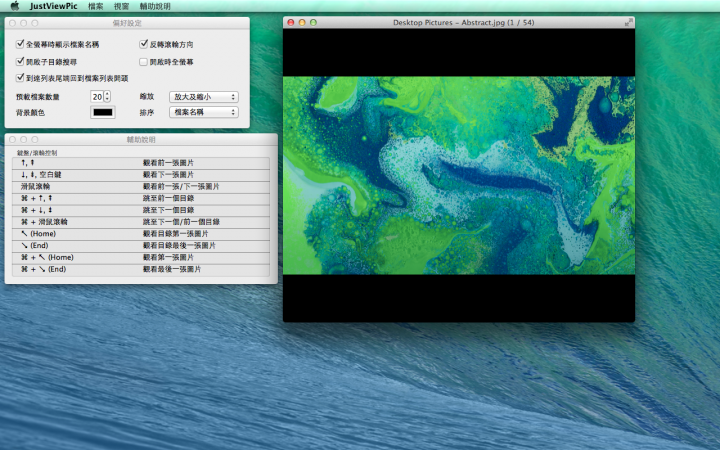The image size is (720, 450).
Task: Open the 縮放 dropdown showing 放大及縮小
Action: (203, 97)
